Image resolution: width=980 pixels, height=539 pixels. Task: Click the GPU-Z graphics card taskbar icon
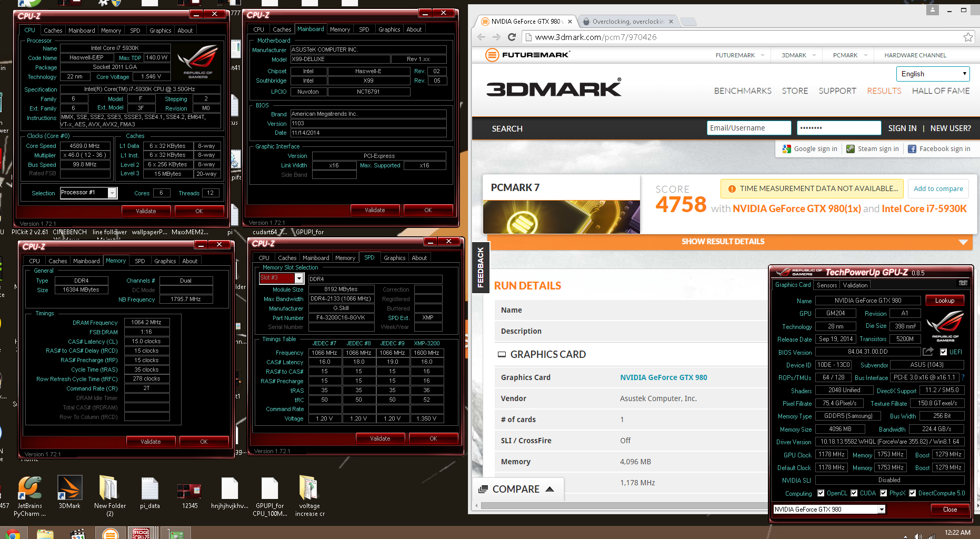coord(175,533)
